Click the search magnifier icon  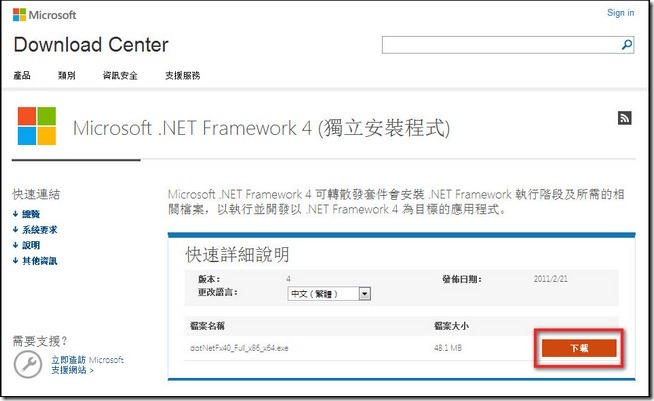point(626,45)
